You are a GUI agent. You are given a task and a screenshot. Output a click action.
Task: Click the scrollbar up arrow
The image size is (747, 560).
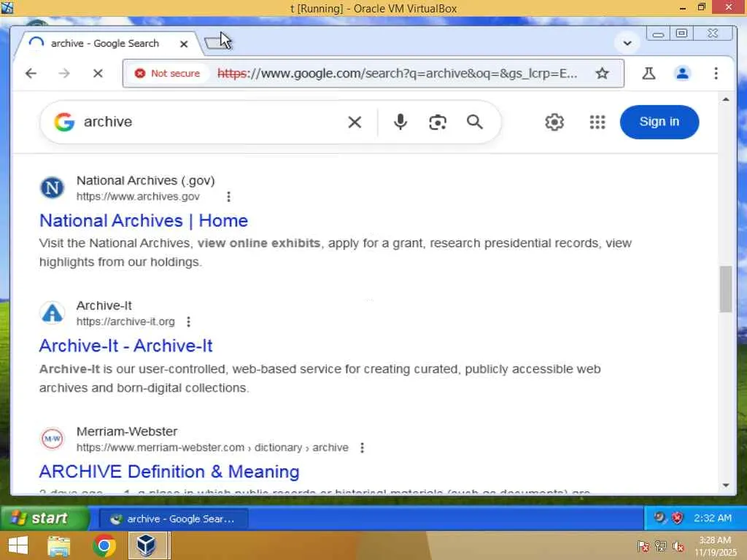726,99
